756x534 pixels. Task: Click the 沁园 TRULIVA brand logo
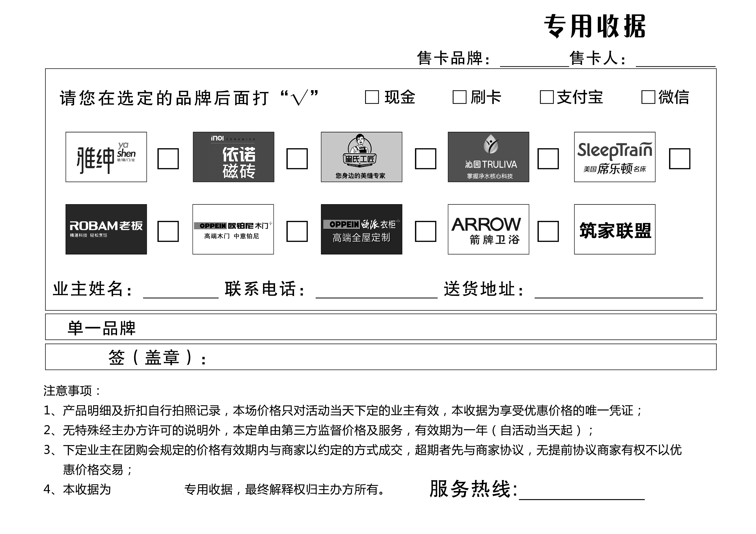pyautogui.click(x=488, y=157)
